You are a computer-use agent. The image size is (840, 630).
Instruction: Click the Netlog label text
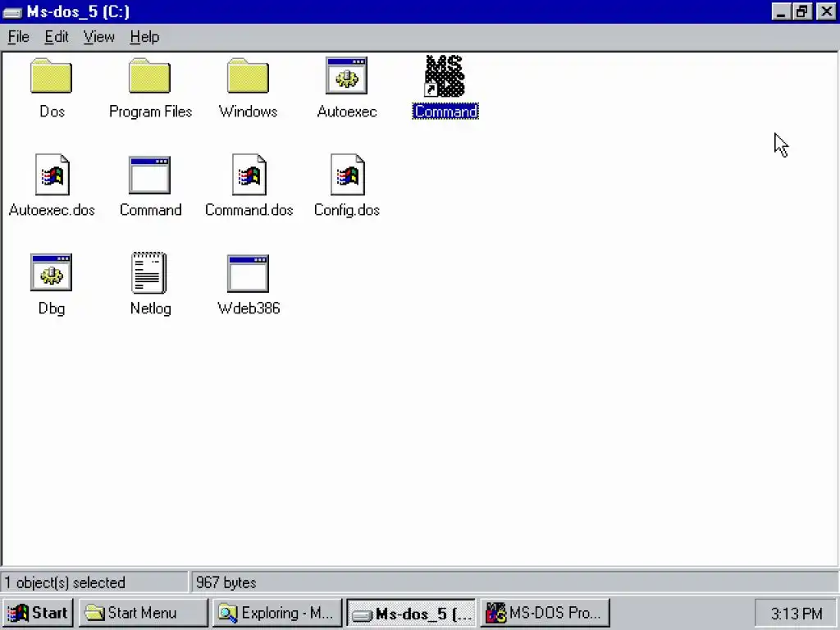coord(151,308)
